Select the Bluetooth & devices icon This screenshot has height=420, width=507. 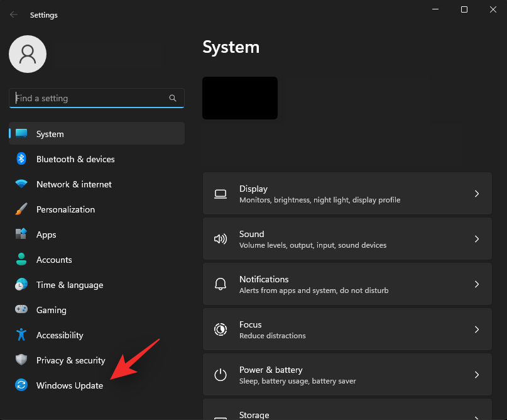[21, 159]
